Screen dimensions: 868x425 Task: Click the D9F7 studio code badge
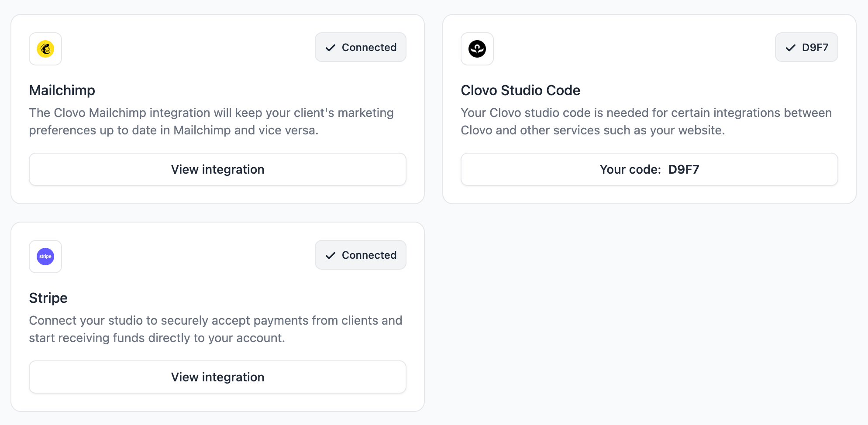[806, 47]
